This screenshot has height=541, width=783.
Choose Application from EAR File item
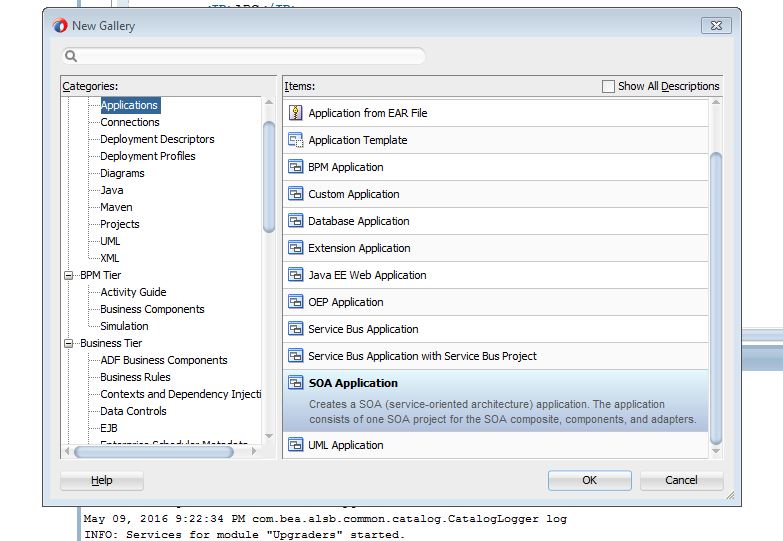(495, 113)
